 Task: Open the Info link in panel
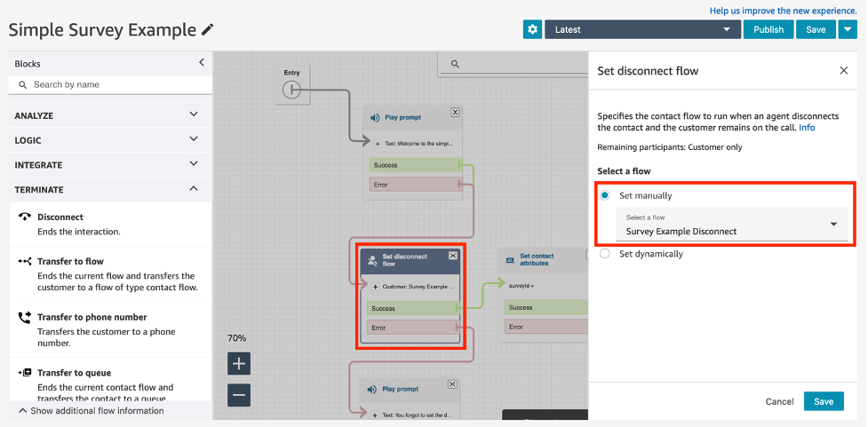pos(807,127)
